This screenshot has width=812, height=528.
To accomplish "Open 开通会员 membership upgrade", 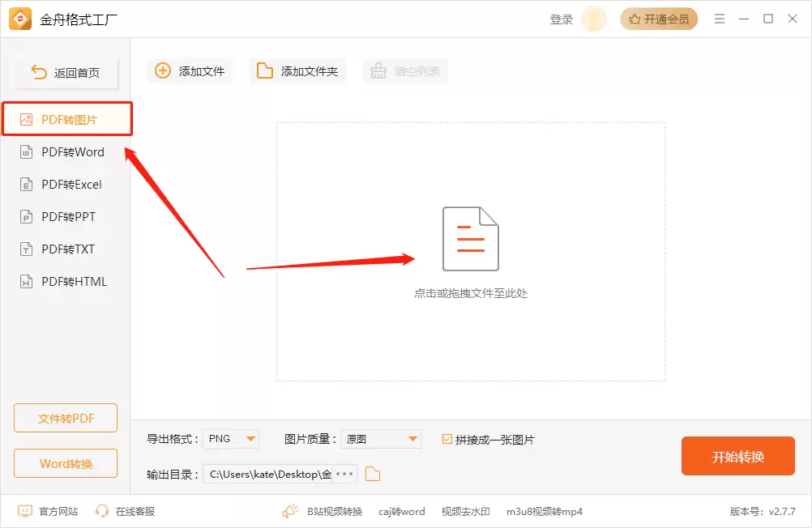I will click(658, 18).
